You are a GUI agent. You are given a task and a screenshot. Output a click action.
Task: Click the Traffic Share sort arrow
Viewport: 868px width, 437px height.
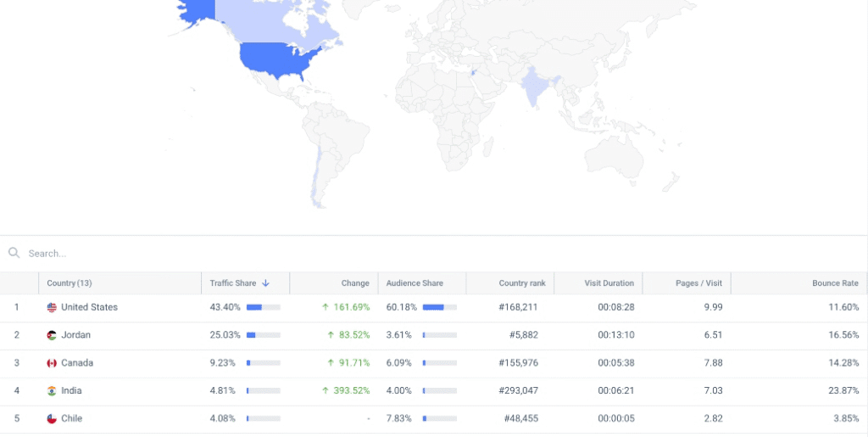[x=265, y=283]
